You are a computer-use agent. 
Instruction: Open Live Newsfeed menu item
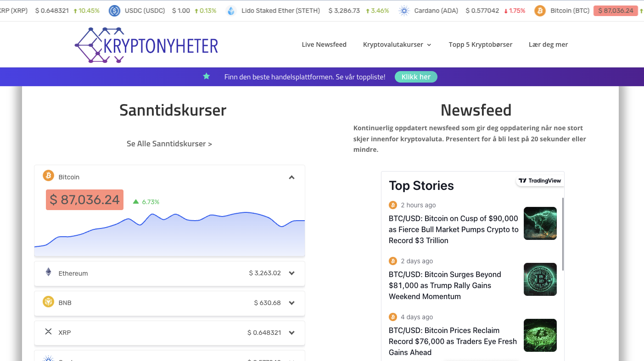[x=324, y=44]
